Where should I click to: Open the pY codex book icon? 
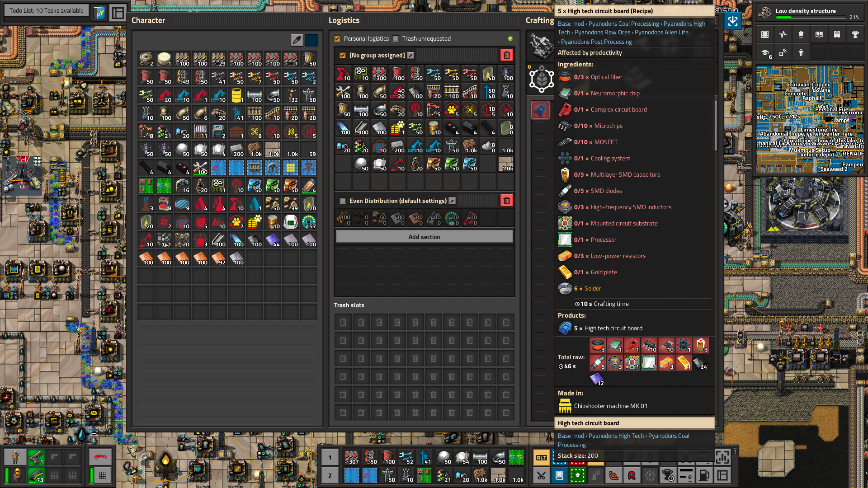(99, 13)
